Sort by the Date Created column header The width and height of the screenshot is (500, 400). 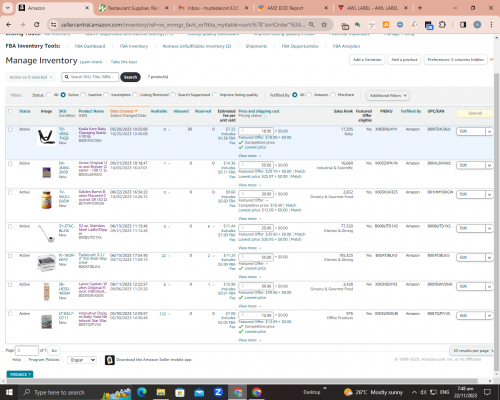tap(123, 111)
